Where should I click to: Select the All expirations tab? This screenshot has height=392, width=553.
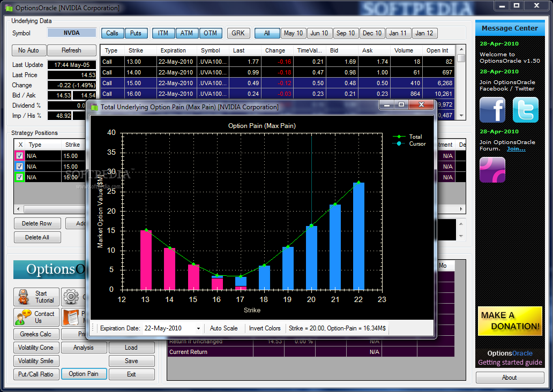267,33
